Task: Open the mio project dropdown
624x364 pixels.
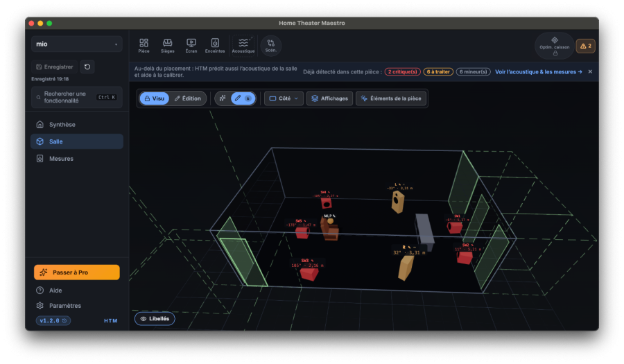Action: pos(77,44)
